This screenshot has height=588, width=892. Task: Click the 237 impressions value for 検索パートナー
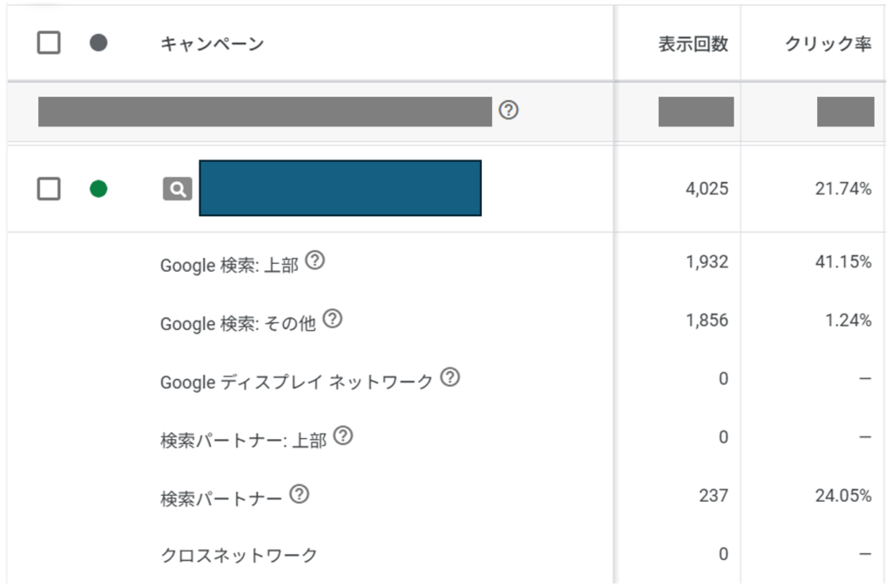[713, 496]
